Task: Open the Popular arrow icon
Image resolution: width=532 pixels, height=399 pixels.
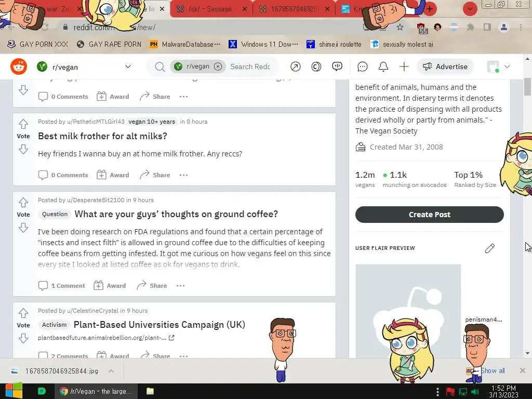Action: tap(295, 66)
